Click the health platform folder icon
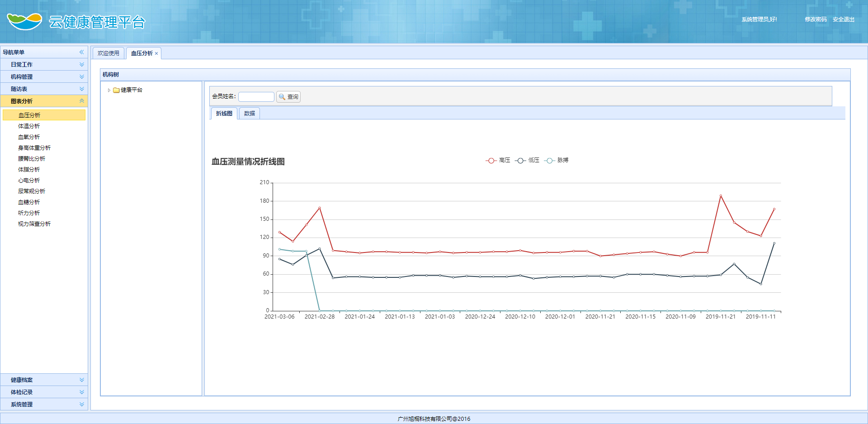Viewport: 868px width, 424px height. [116, 90]
